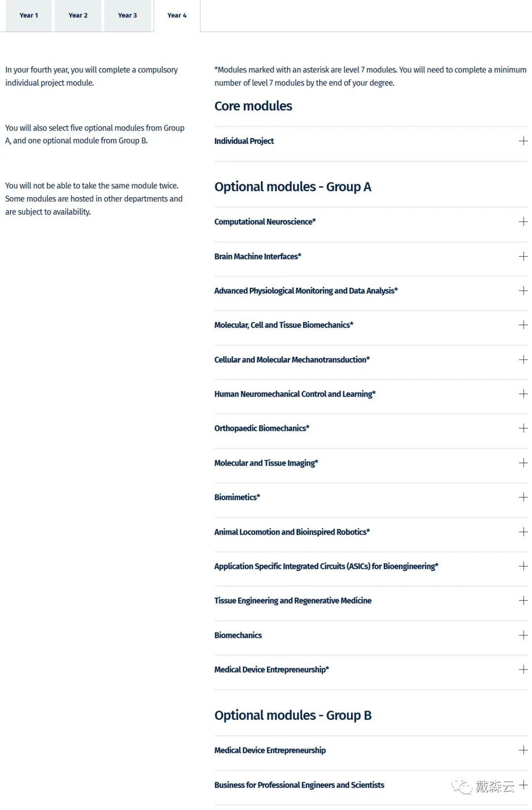Click plus icon beside Computational Neuroscience

coord(523,222)
